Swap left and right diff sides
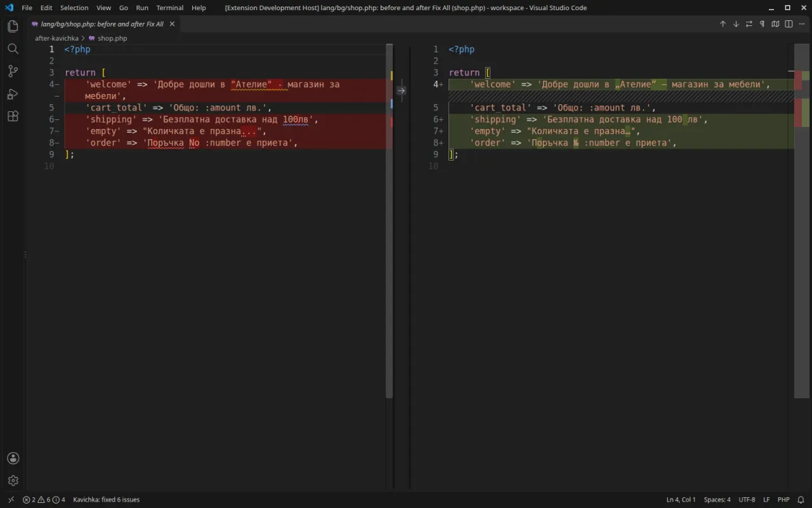812x508 pixels. (749, 24)
